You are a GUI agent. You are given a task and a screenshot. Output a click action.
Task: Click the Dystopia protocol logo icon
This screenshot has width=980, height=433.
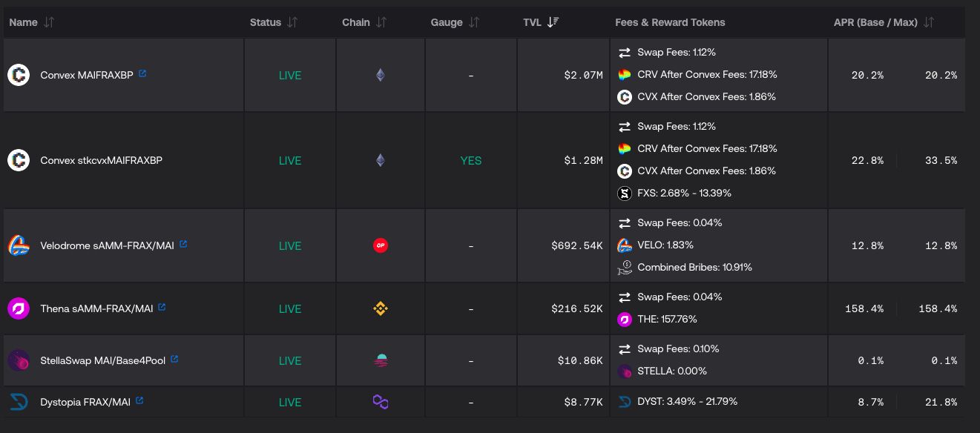(19, 402)
